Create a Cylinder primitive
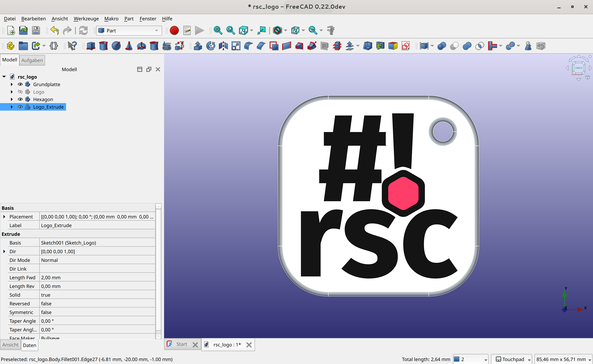The image size is (593, 364). click(x=103, y=46)
